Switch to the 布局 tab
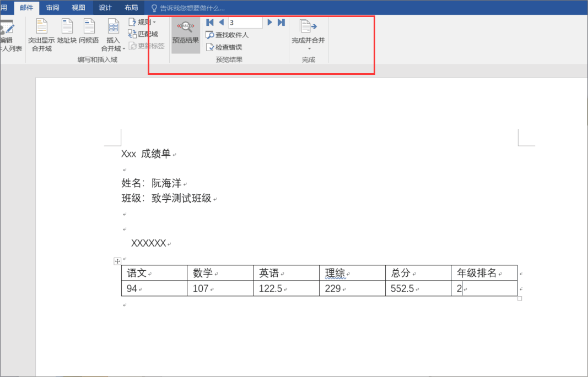 click(x=131, y=8)
